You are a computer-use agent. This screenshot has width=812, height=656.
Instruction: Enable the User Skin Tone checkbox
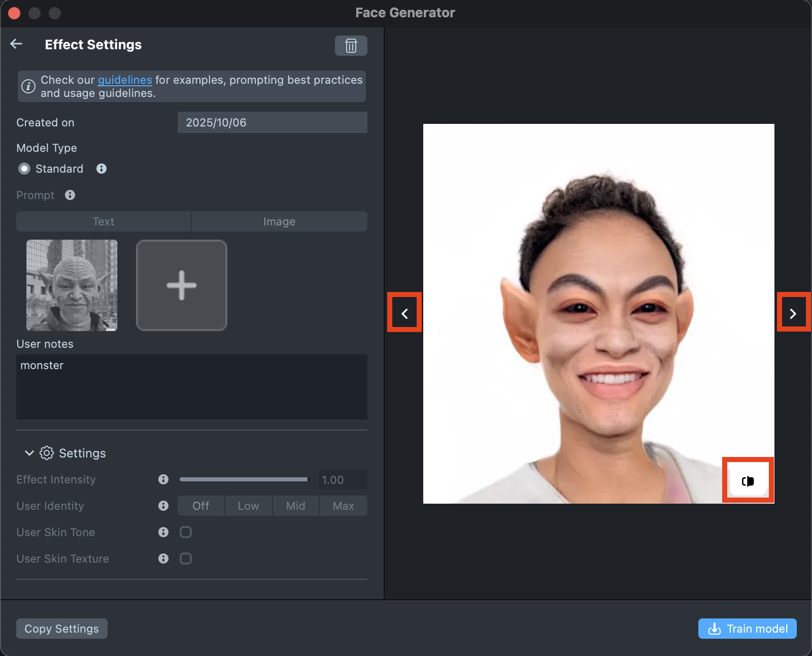click(186, 532)
